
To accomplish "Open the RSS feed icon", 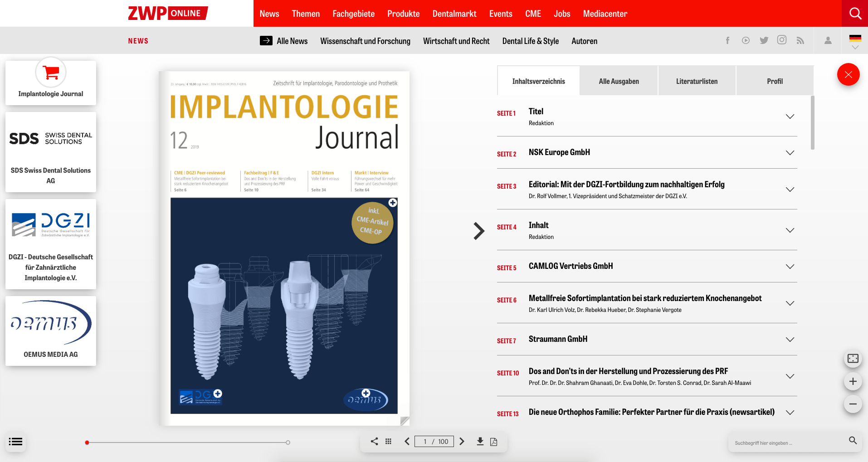I will tap(800, 41).
